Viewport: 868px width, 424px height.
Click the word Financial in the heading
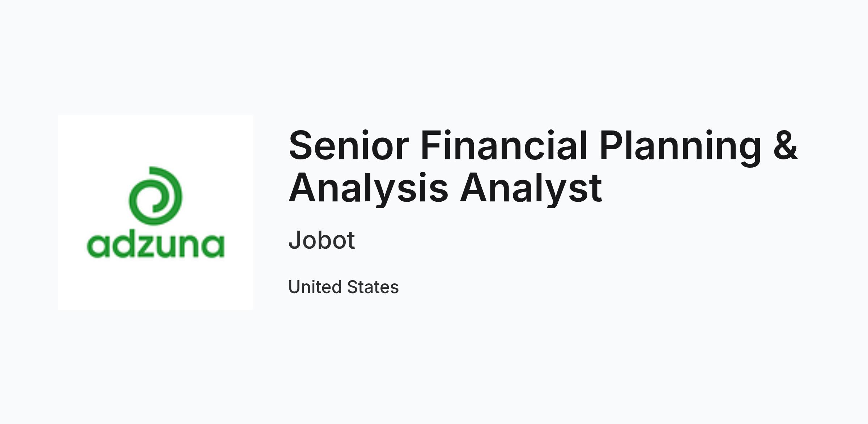[504, 146]
